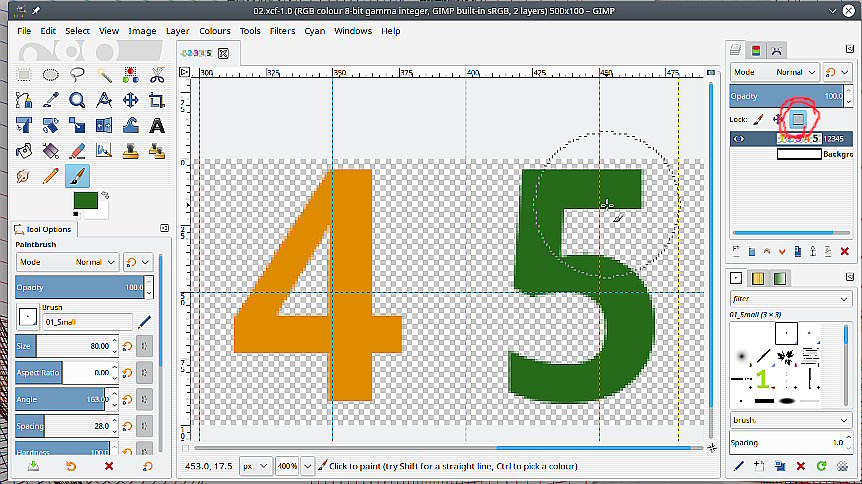Delete the brush in Brushes panel
The width and height of the screenshot is (862, 484).
[x=801, y=466]
